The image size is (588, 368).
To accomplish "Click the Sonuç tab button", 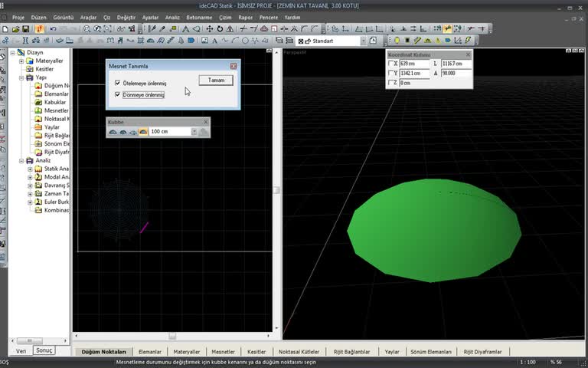I will (x=44, y=350).
